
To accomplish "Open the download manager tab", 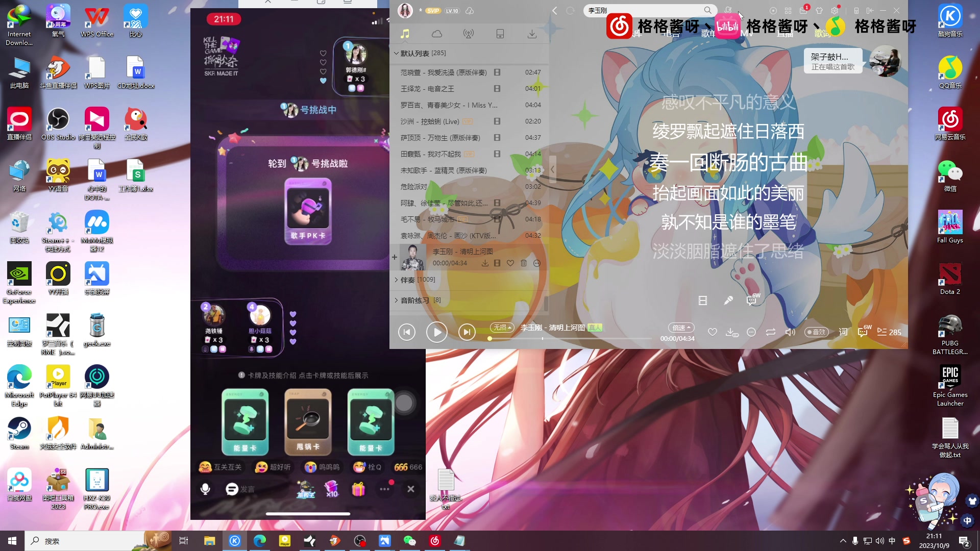I will (532, 34).
